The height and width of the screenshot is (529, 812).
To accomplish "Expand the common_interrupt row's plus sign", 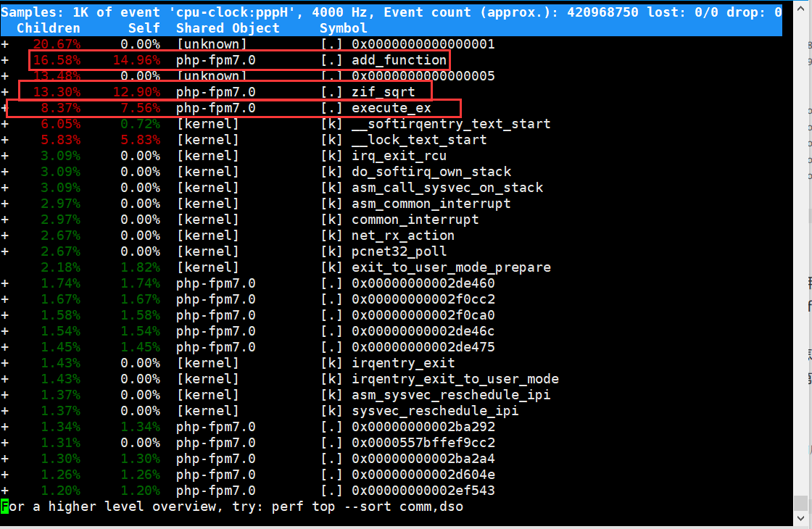I will pyautogui.click(x=4, y=220).
